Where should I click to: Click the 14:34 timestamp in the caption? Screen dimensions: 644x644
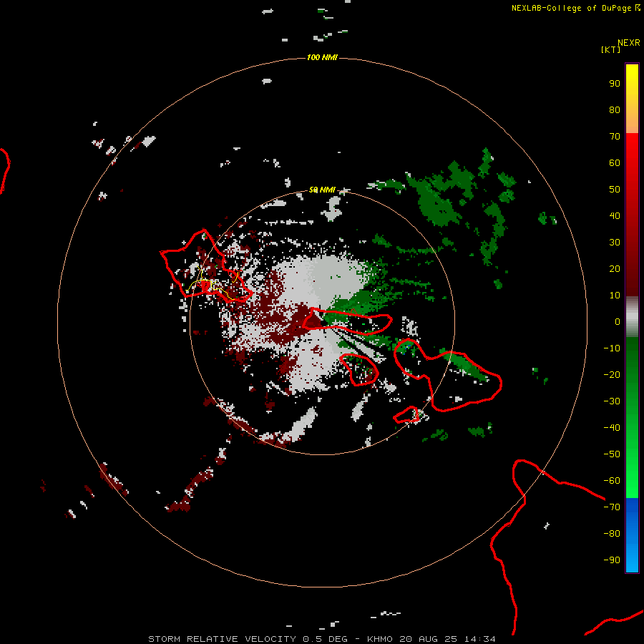coord(480,639)
